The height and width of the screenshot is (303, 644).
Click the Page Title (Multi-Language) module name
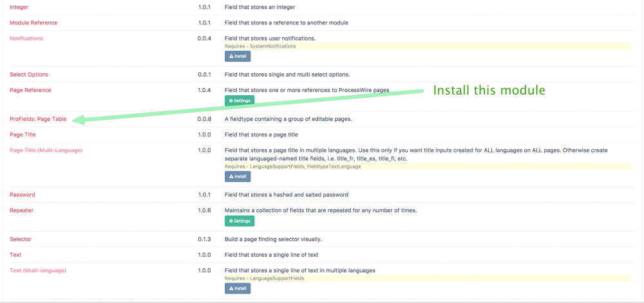coord(46,151)
